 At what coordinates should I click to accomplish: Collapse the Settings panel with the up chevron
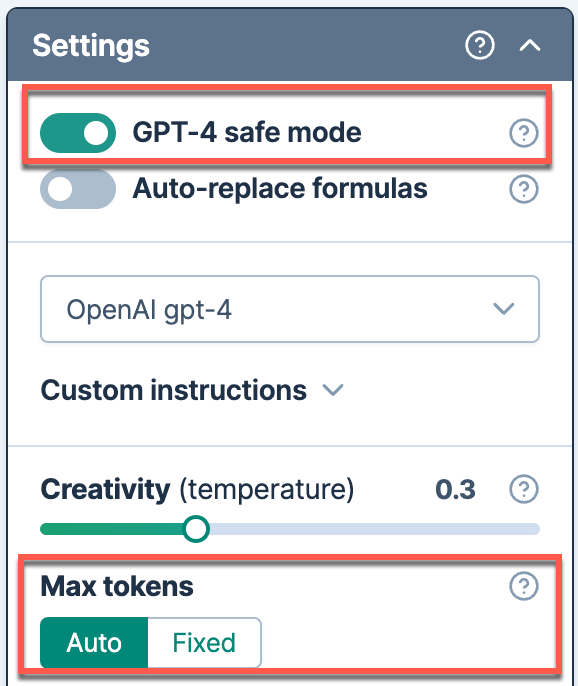(x=529, y=45)
